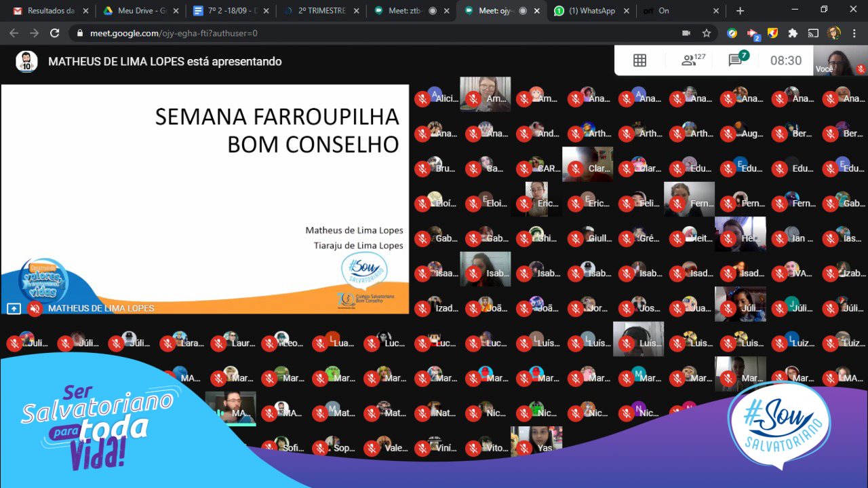This screenshot has height=488, width=868.
Task: Open camera permission icon in address bar
Action: [686, 33]
